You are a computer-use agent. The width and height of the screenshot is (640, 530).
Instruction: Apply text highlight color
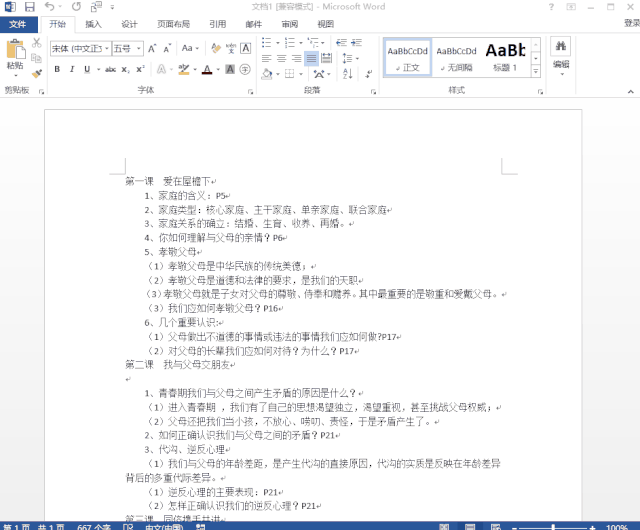[x=184, y=69]
